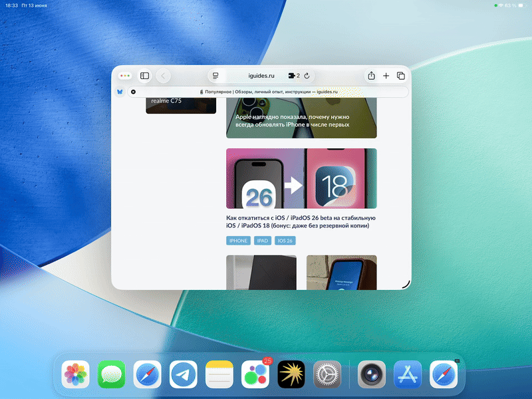Click the blue butterfly extension icon

tap(120, 92)
